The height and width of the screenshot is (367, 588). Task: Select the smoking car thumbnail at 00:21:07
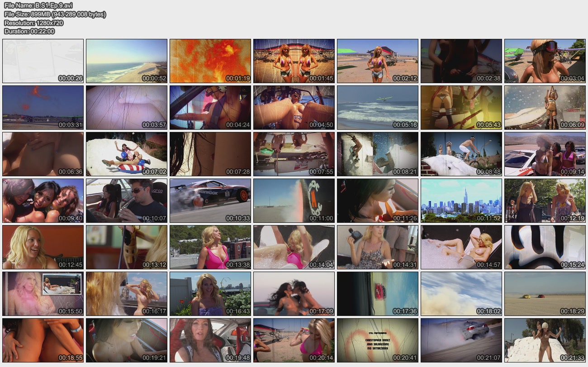[x=461, y=340]
